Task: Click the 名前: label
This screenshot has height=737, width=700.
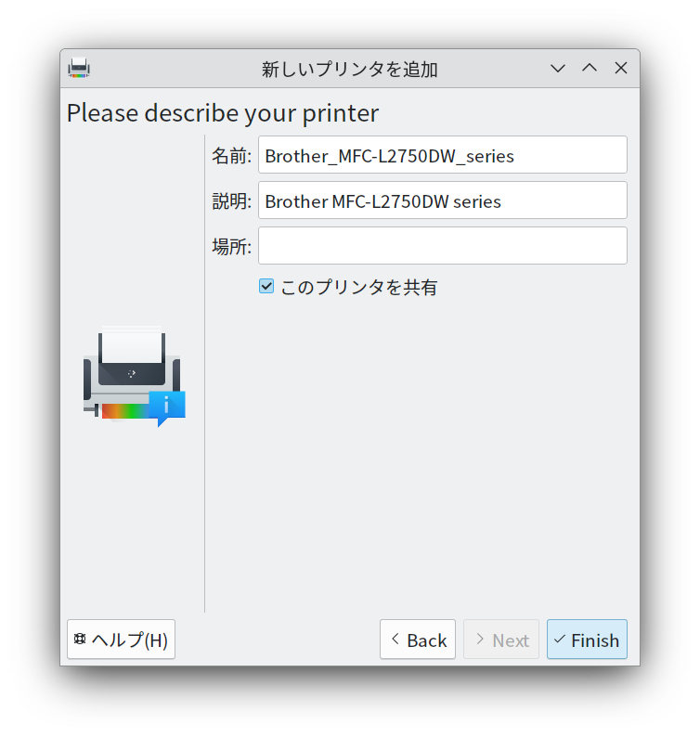Action: pyautogui.click(x=231, y=156)
